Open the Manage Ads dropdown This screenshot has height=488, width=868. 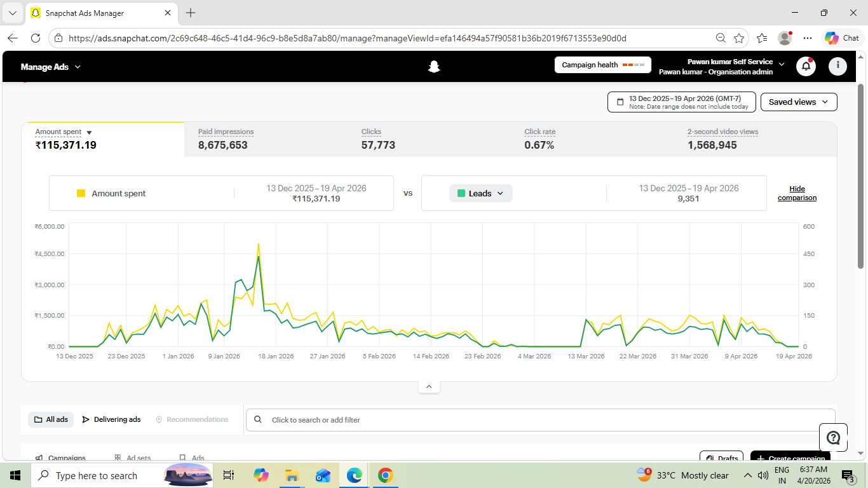click(51, 67)
